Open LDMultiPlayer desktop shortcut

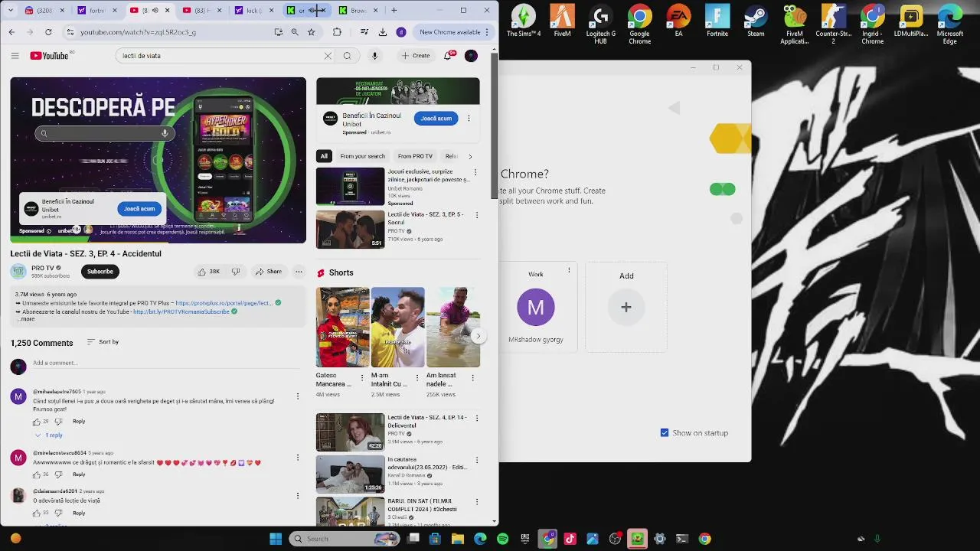click(x=911, y=22)
